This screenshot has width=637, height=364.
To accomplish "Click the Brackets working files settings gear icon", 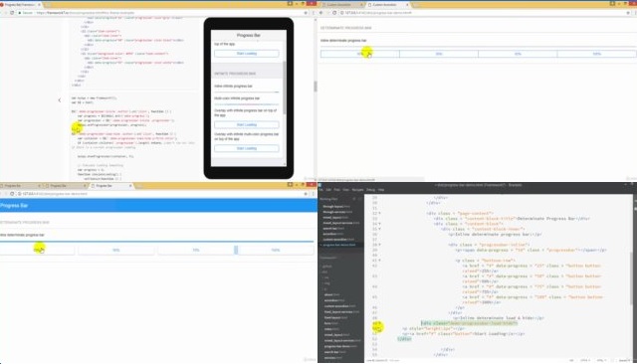I will 354,199.
